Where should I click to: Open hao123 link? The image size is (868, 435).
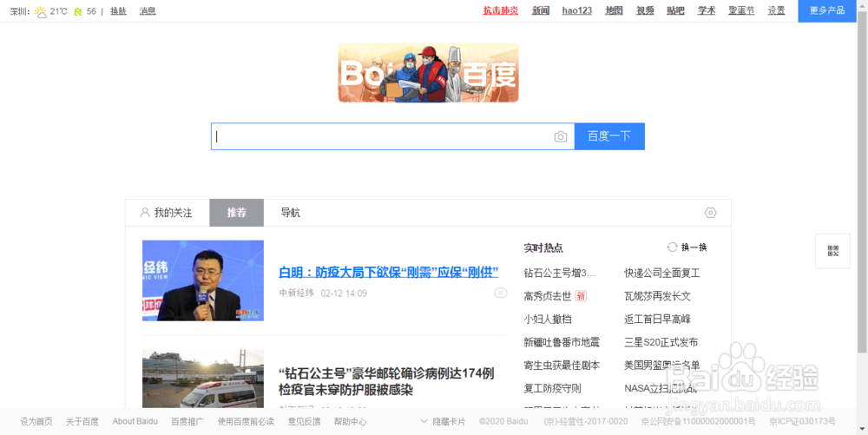pos(577,10)
